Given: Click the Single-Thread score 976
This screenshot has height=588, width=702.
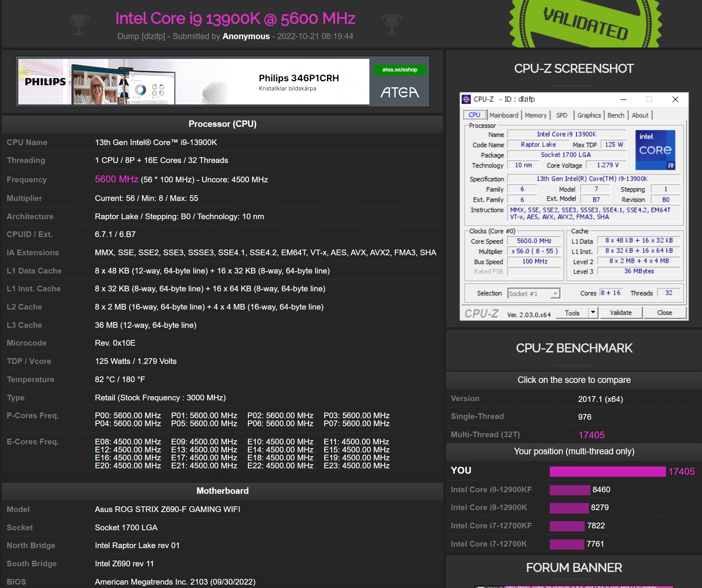Looking at the screenshot, I should coord(585,417).
